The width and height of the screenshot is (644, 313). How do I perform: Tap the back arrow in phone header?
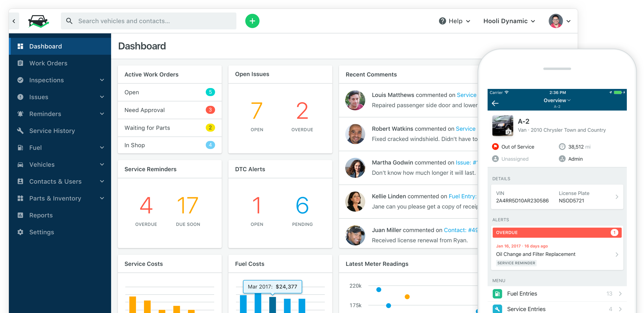point(495,103)
